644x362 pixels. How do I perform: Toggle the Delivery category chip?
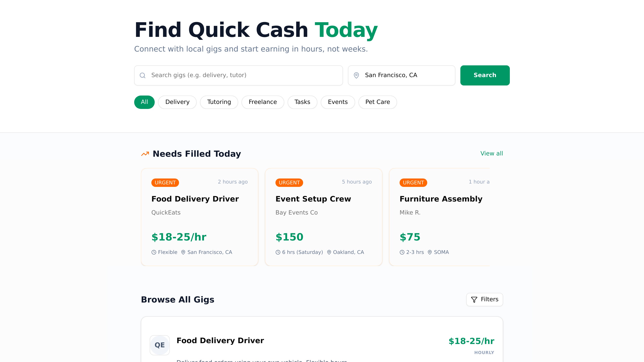177,102
